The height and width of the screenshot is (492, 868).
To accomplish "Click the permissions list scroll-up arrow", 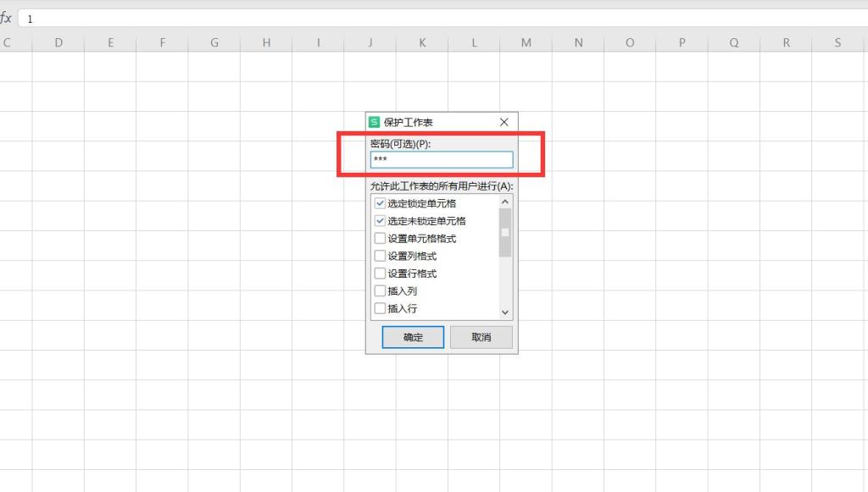I will (x=505, y=202).
